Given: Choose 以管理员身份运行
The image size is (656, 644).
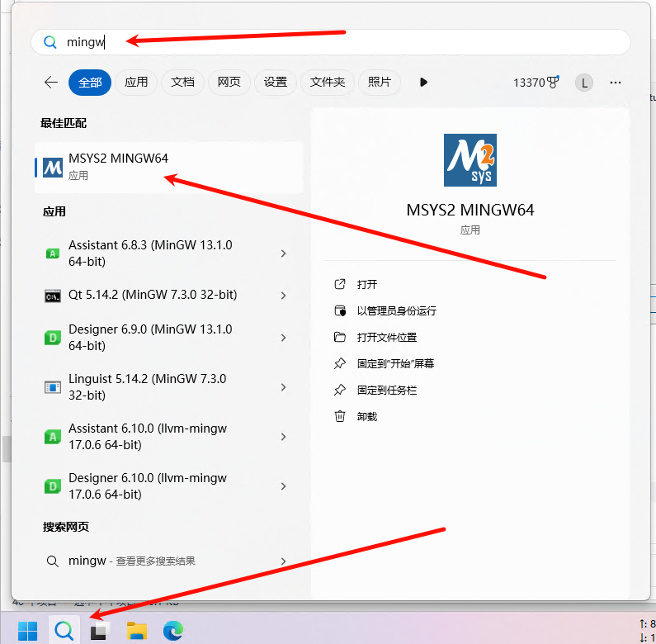Looking at the screenshot, I should (x=397, y=311).
